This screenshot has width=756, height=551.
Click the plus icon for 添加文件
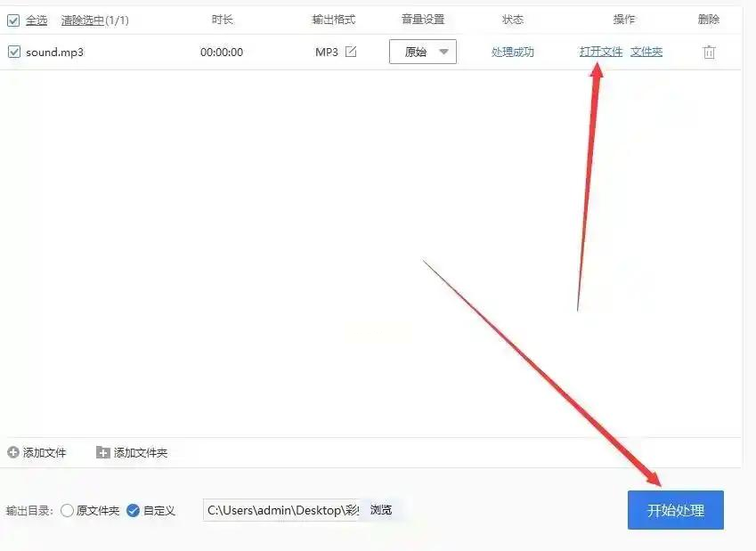(x=13, y=452)
